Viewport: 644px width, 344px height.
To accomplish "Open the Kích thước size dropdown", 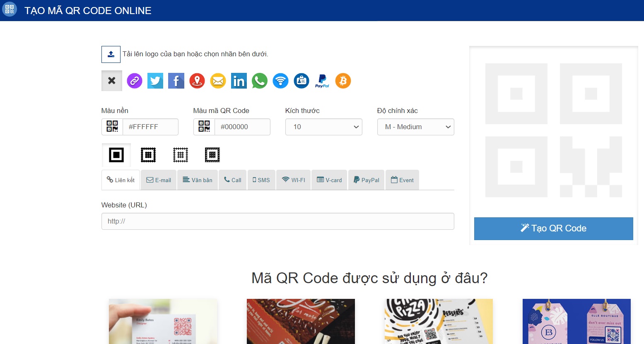I will [324, 127].
